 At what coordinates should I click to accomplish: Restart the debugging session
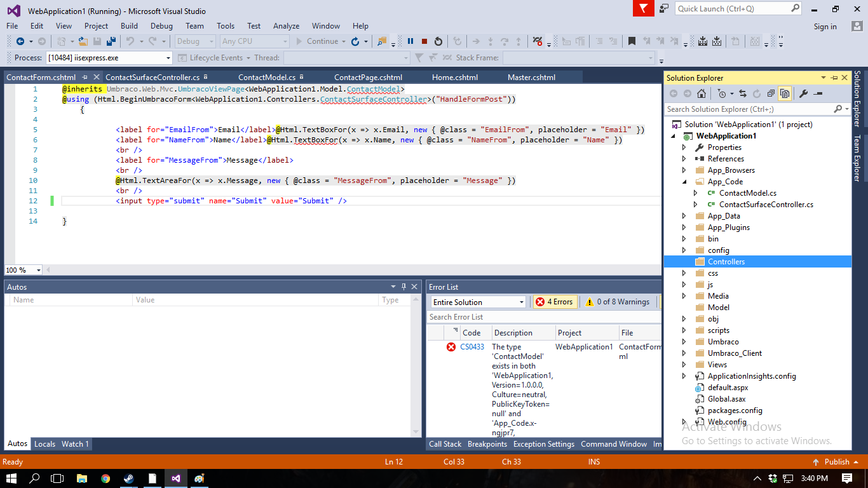(x=438, y=41)
